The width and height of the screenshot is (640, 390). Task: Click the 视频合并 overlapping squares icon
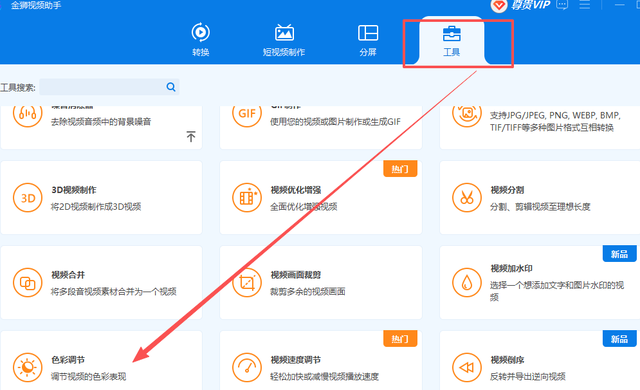(x=27, y=283)
